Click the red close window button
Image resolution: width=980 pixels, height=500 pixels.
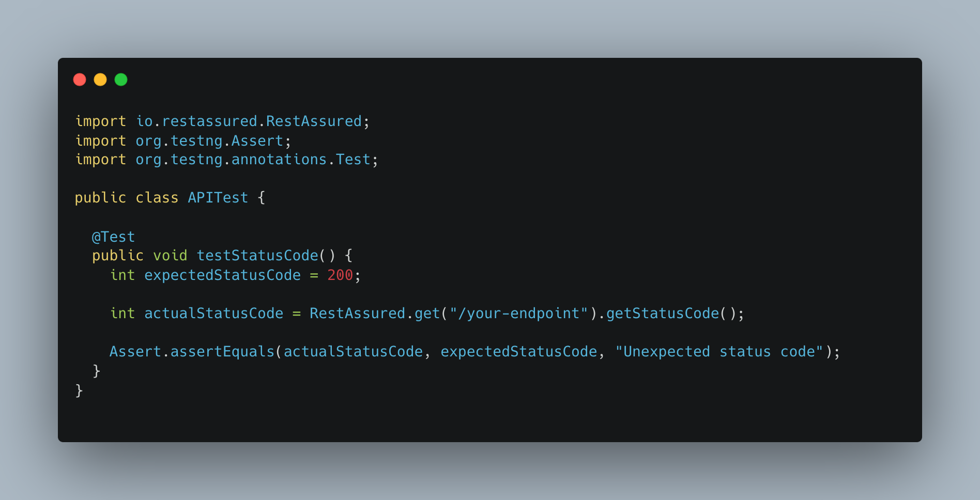pyautogui.click(x=80, y=80)
